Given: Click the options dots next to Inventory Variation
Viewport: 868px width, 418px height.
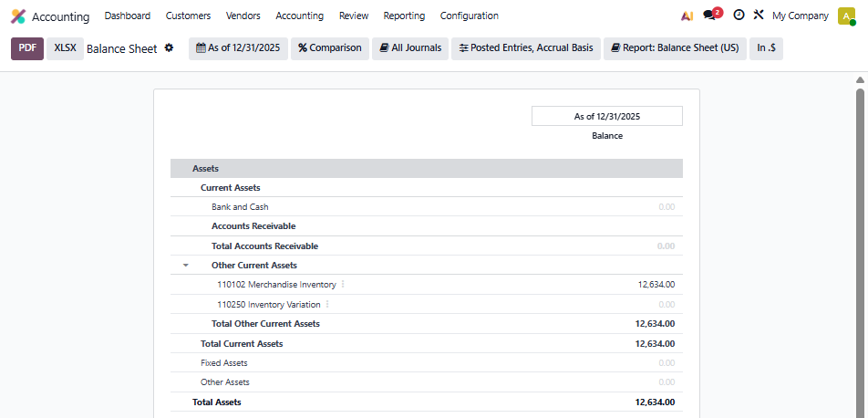Looking at the screenshot, I should (327, 305).
